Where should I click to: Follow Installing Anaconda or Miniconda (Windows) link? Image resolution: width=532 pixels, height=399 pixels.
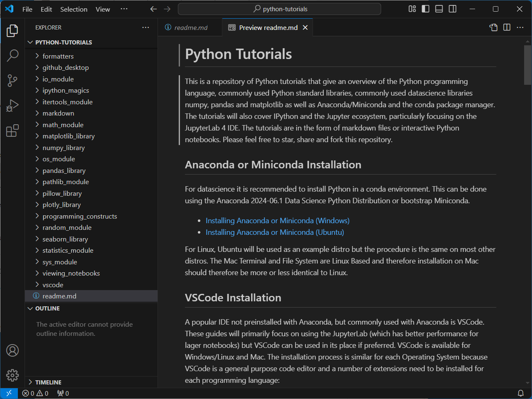277,221
